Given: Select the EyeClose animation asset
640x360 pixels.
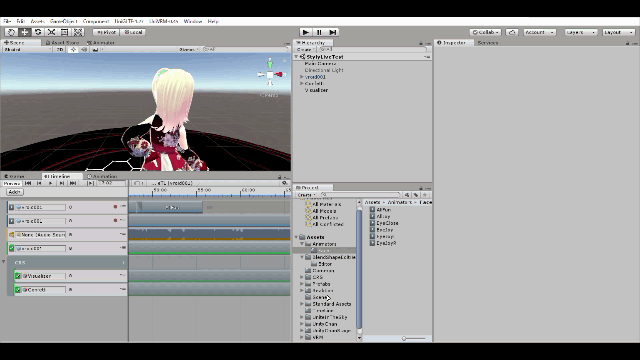Looking at the screenshot, I should [x=387, y=223].
